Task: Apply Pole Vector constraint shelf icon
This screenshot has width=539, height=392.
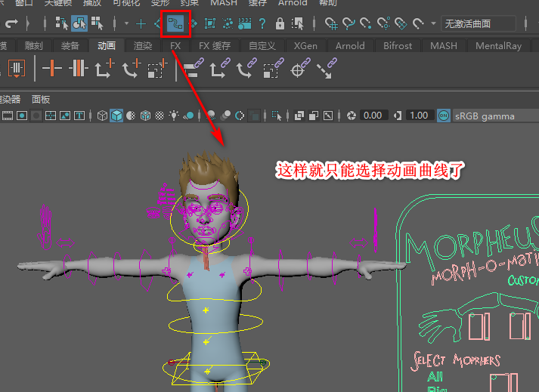Action: (327, 68)
